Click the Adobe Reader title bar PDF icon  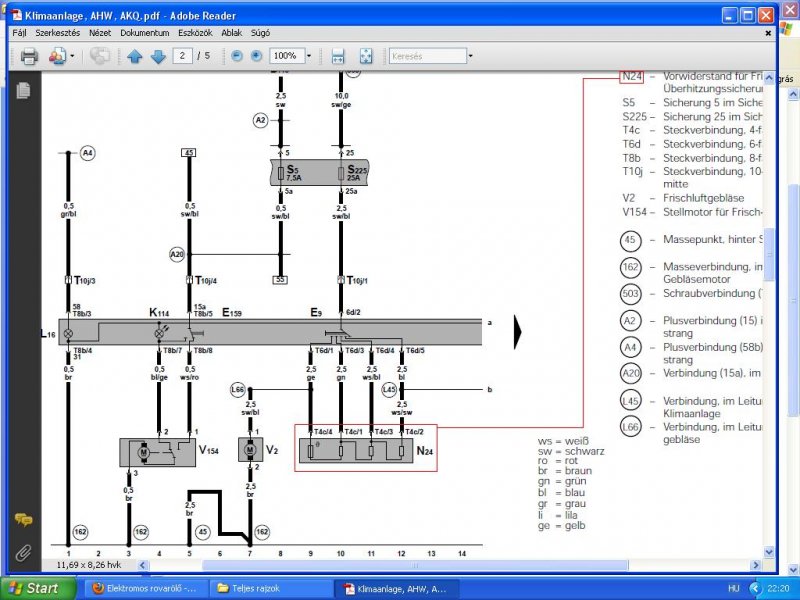(17, 15)
